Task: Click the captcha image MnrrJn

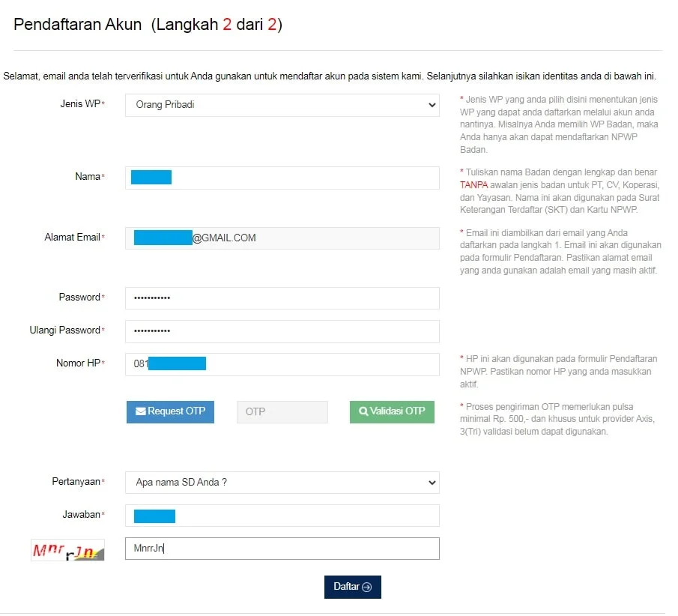Action: tap(67, 550)
